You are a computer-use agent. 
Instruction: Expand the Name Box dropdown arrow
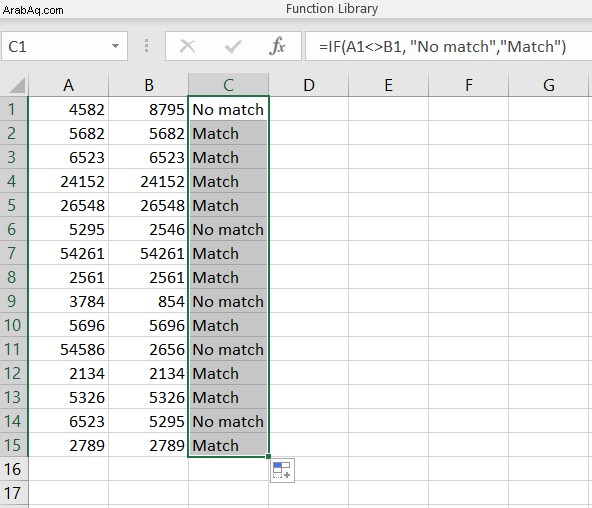(116, 46)
